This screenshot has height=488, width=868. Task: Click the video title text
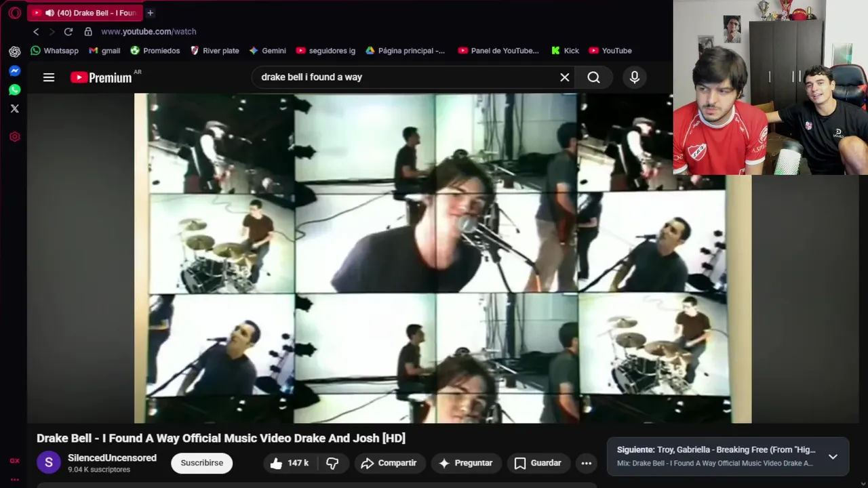click(221, 438)
